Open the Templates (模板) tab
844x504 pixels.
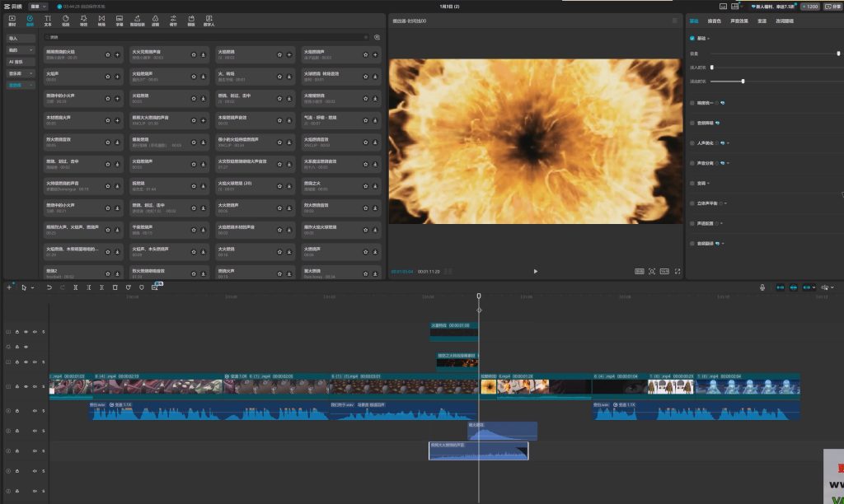(x=191, y=21)
